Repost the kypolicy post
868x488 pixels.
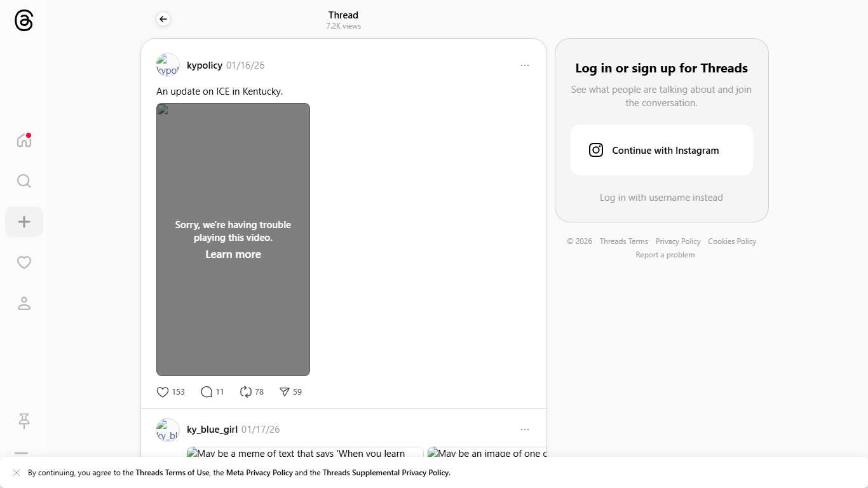[x=246, y=392]
